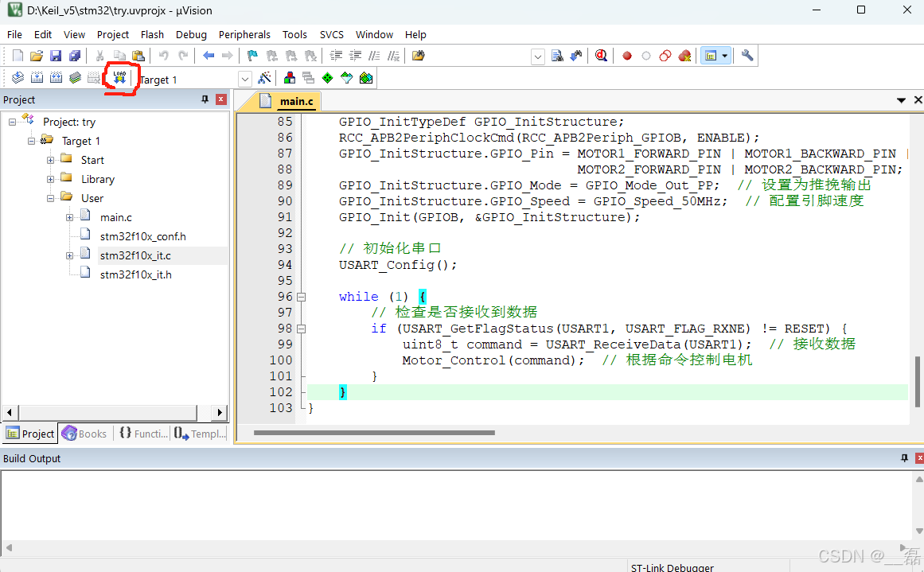Screen dimensions: 924x572
Task: Open the Target 1 selection dropdown
Action: tap(245, 79)
